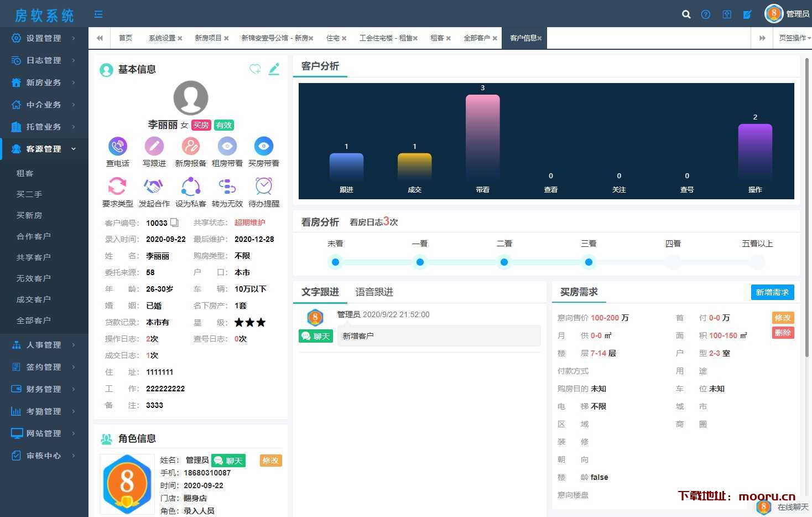Open the search magnifier in top bar
Viewport: 812px width, 517px height.
pyautogui.click(x=686, y=14)
